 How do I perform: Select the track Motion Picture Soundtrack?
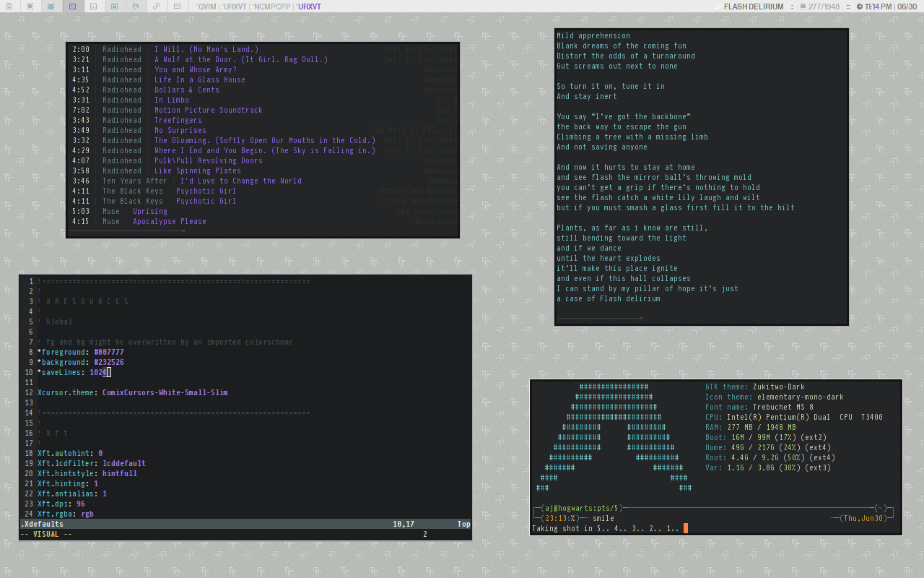[x=209, y=110]
